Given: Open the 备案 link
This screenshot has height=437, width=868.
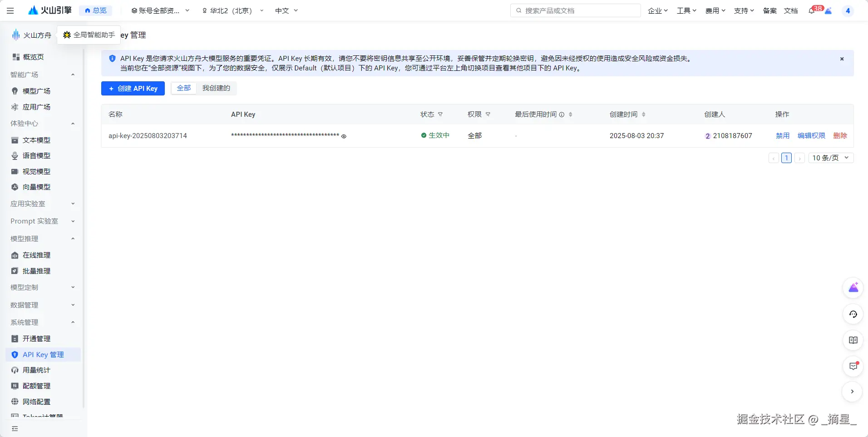Looking at the screenshot, I should 769,10.
